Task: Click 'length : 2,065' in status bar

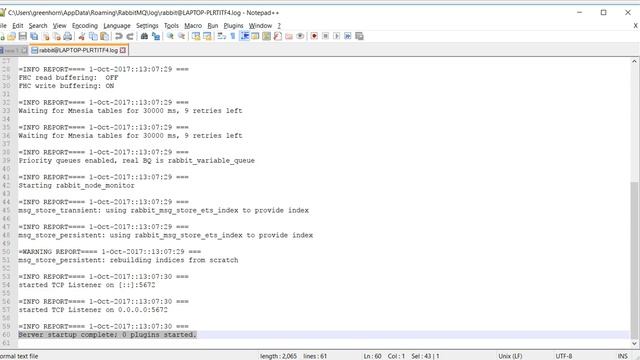Action: [x=278, y=356]
